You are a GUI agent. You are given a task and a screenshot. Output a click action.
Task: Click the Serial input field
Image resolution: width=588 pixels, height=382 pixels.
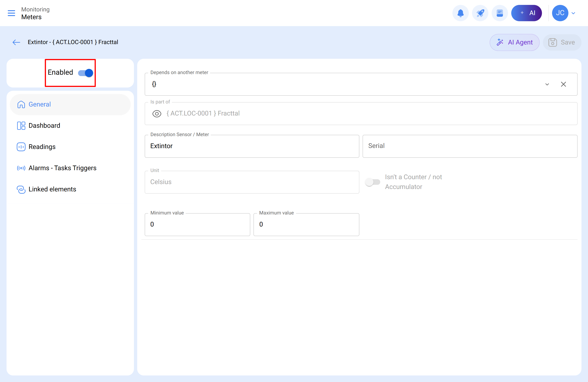(x=470, y=146)
